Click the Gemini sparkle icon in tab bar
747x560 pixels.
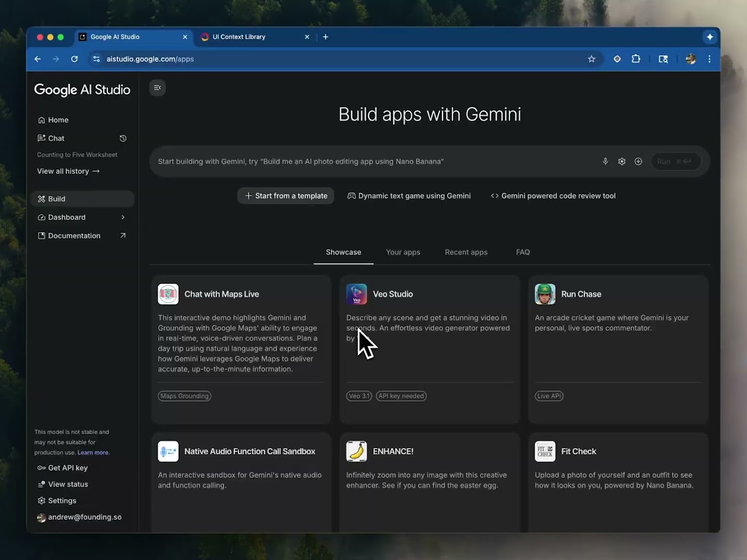click(x=710, y=37)
